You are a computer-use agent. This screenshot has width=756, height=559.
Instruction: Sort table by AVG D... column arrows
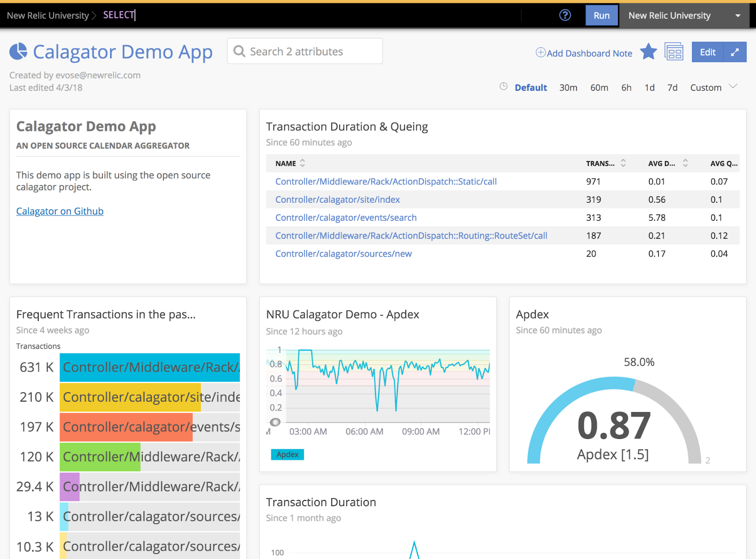[x=685, y=163]
